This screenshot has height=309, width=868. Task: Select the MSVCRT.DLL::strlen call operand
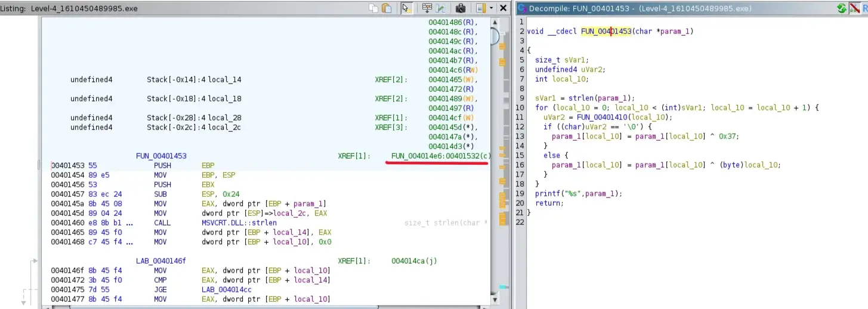click(x=239, y=223)
